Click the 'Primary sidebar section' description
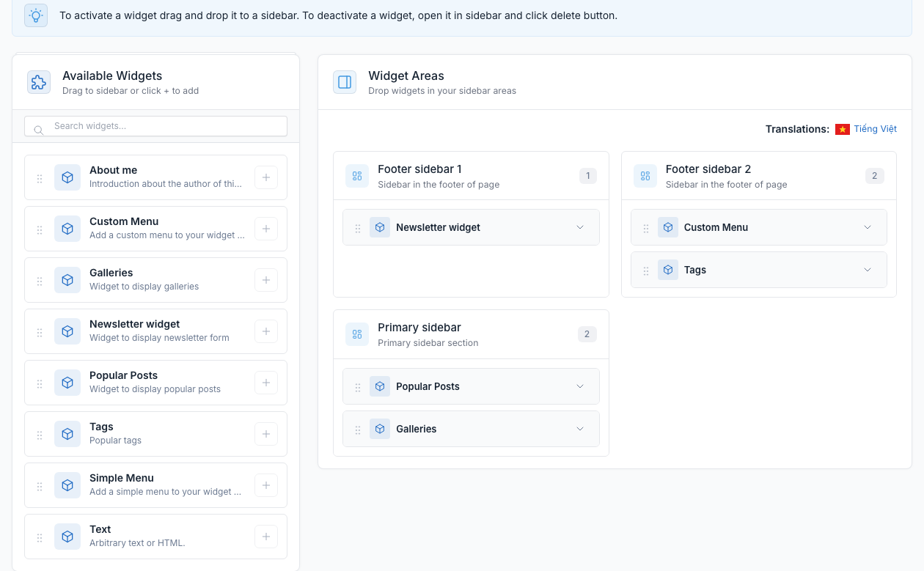The width and height of the screenshot is (924, 571). (x=428, y=343)
